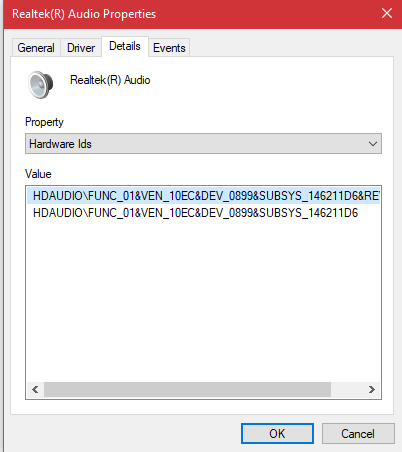Go to the Events tab

tap(169, 48)
